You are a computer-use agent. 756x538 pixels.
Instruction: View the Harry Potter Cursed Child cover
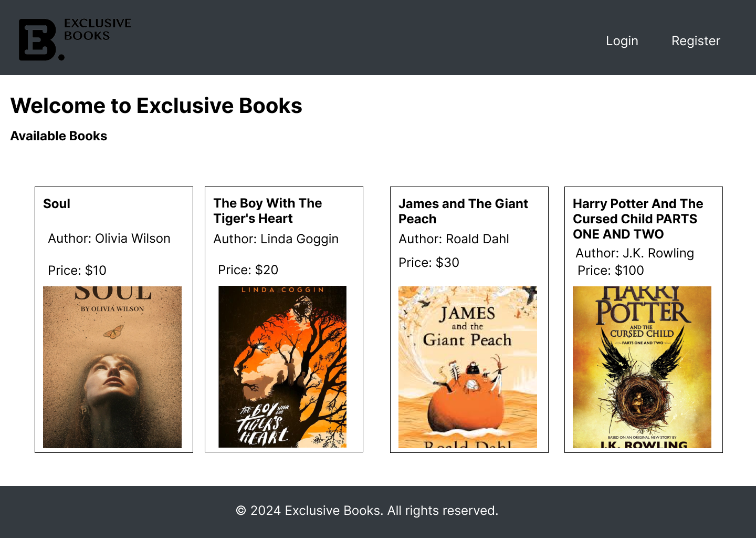coord(642,367)
